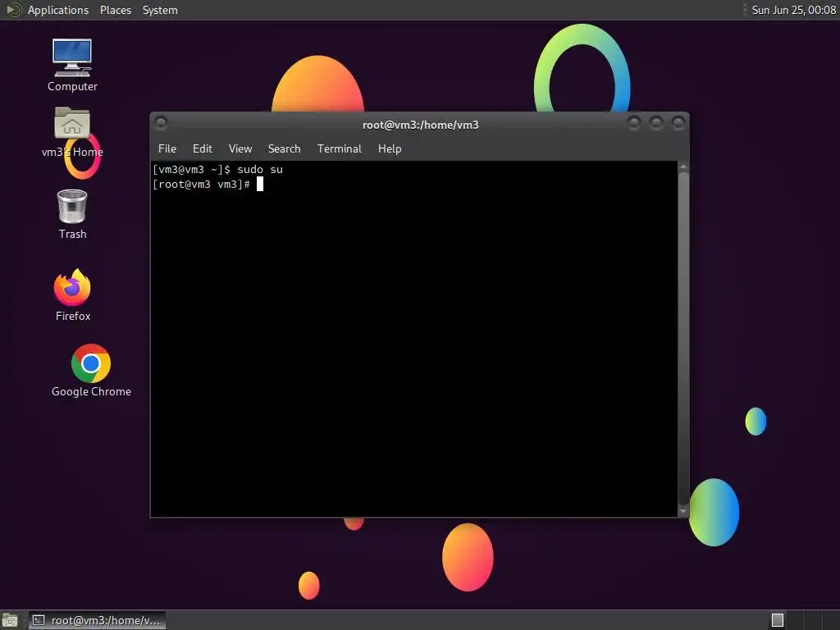
Task: Open the terminal File menu
Action: (x=167, y=149)
